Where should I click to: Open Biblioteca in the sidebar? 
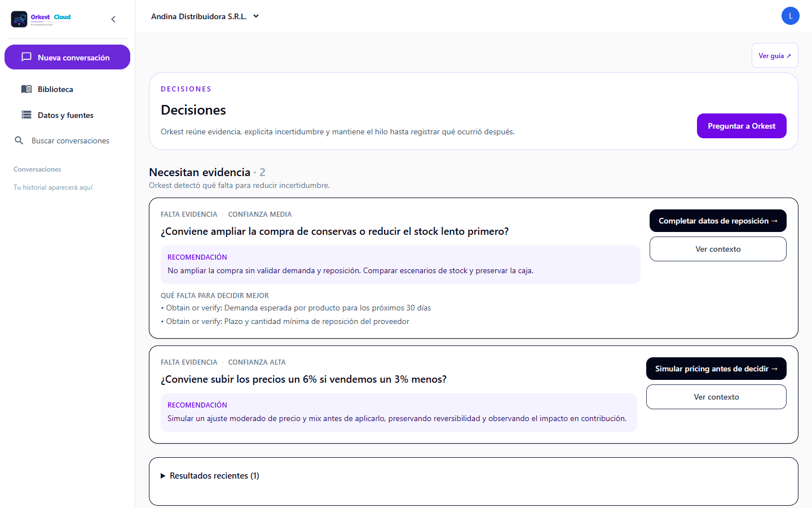[x=67, y=89]
